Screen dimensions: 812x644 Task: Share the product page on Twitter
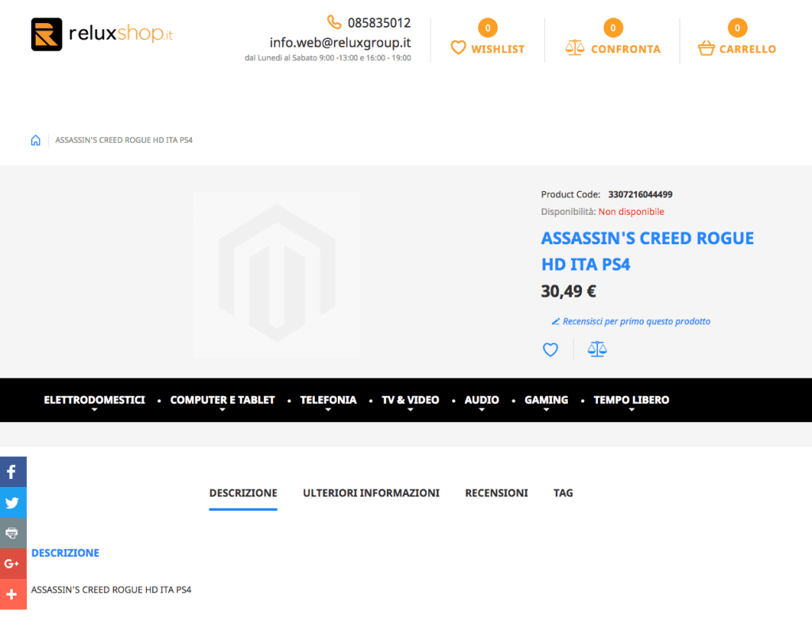click(13, 502)
